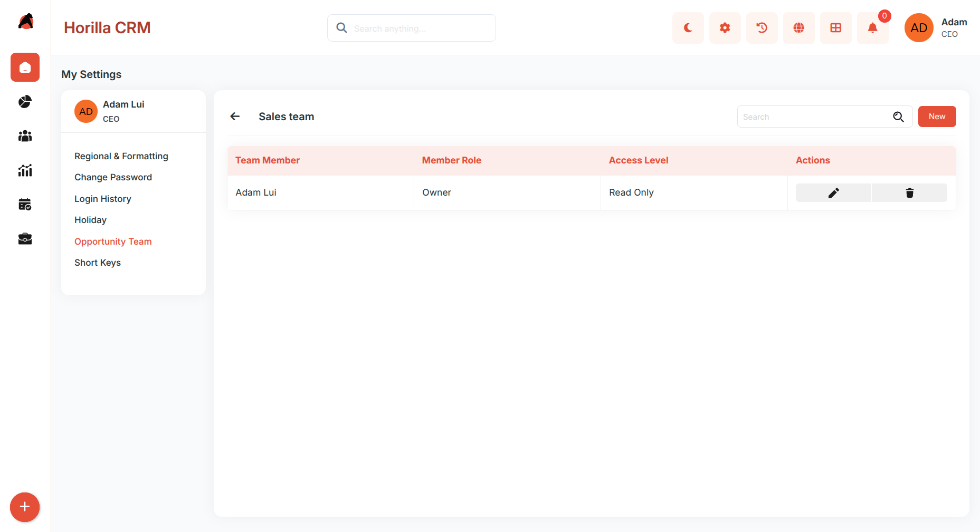The height and width of the screenshot is (532, 980).
Task: Open the Home sidebar icon
Action: 25,67
